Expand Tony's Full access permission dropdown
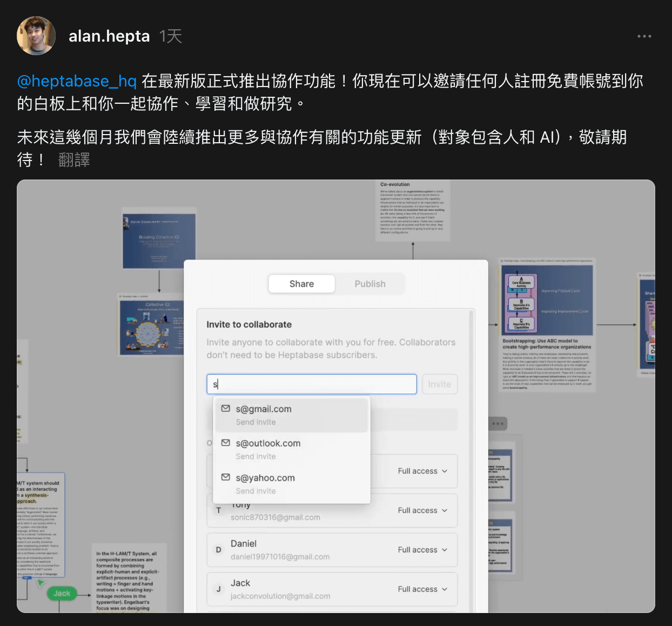 coord(423,510)
